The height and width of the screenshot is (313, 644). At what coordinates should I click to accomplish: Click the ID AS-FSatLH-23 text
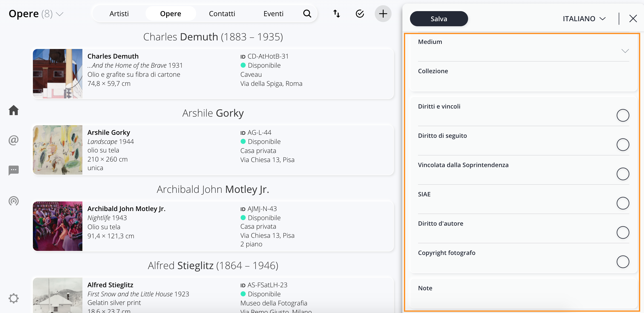(x=264, y=285)
